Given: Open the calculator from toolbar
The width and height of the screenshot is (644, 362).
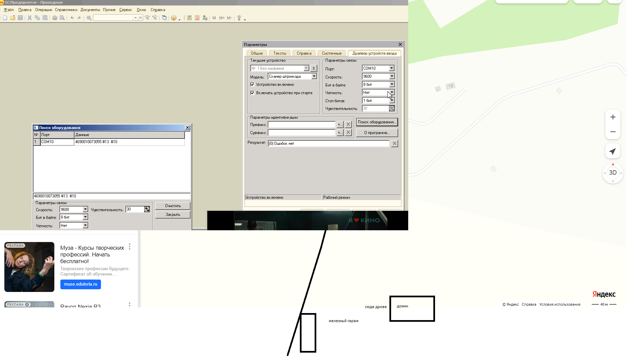Looking at the screenshot, I should [x=189, y=18].
